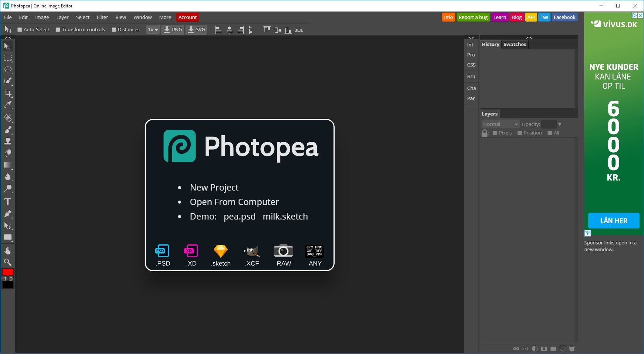Click the align top edges icon

pyautogui.click(x=267, y=30)
